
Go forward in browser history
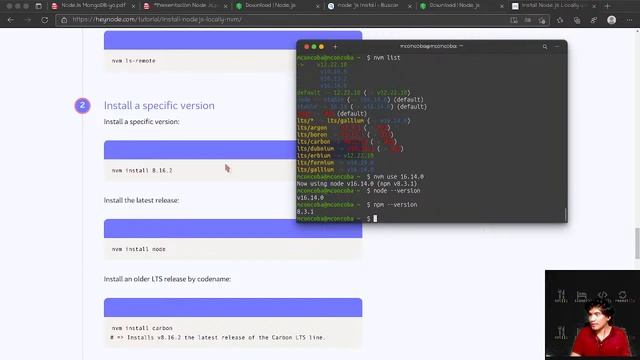27,20
